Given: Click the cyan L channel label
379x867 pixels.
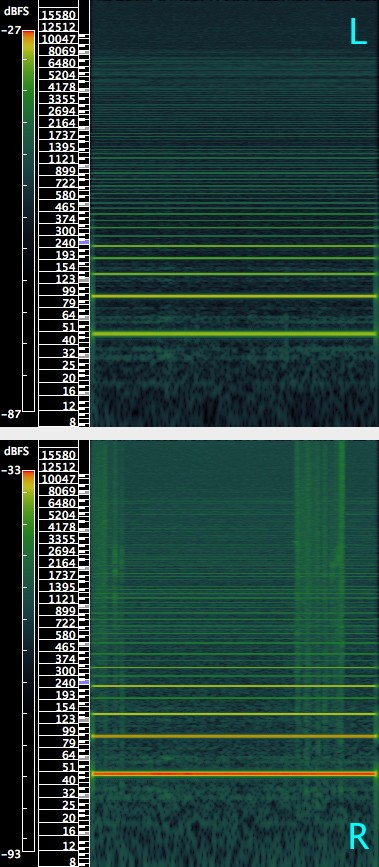Looking at the screenshot, I should pos(358,32).
